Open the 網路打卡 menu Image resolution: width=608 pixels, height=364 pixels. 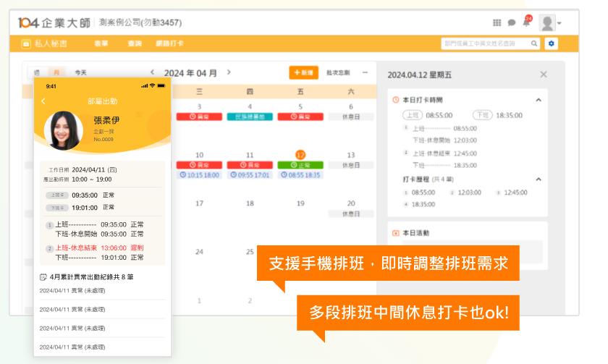point(169,43)
